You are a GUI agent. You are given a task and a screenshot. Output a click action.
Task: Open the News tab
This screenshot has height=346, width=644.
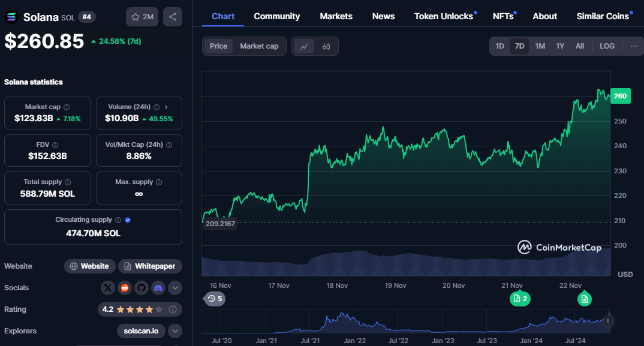tap(383, 16)
